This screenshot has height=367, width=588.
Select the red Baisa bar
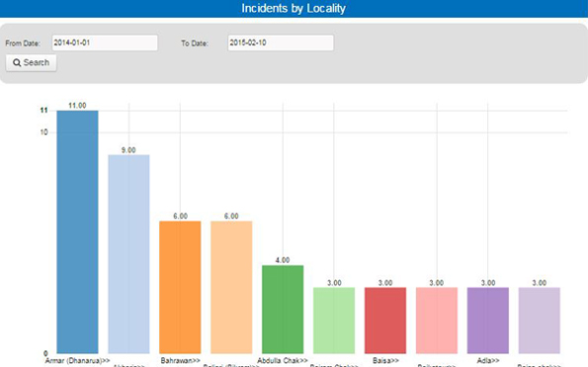(x=385, y=321)
